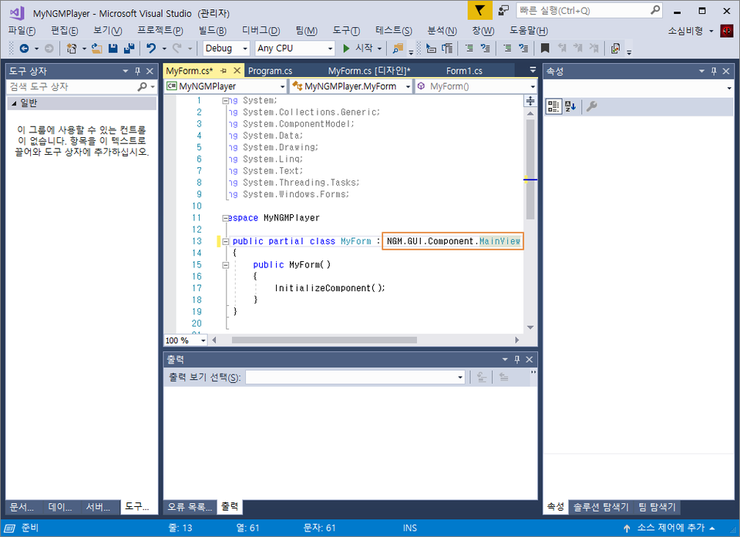Open the editor tab overflow dropdown

532,70
